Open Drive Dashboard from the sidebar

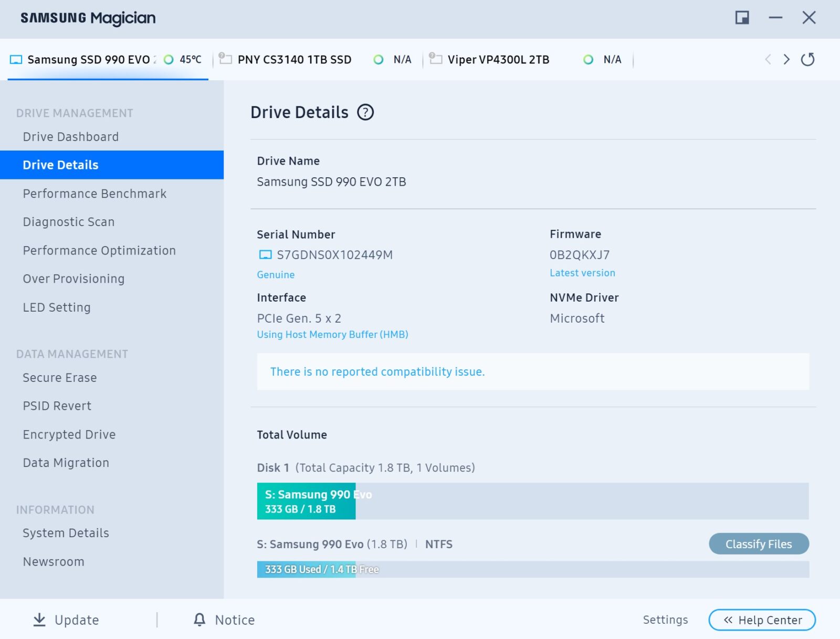[x=71, y=137]
